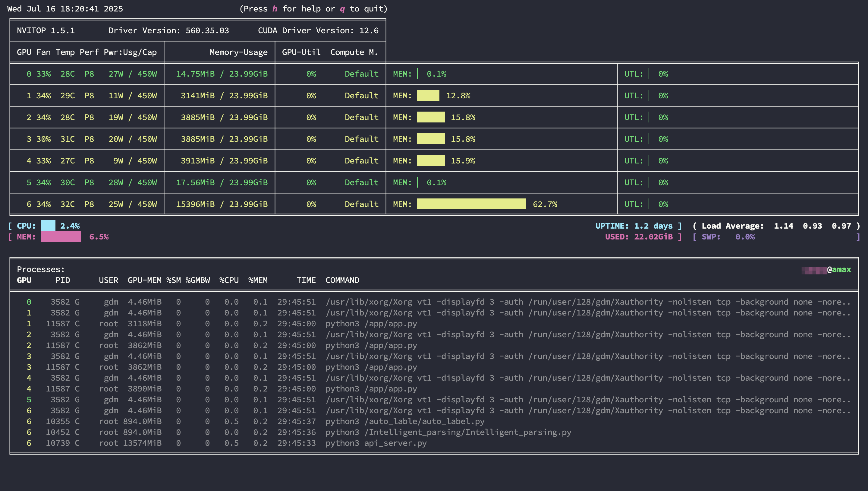Viewport: 868px width, 491px height.
Task: Click the USER column header
Action: (x=108, y=280)
